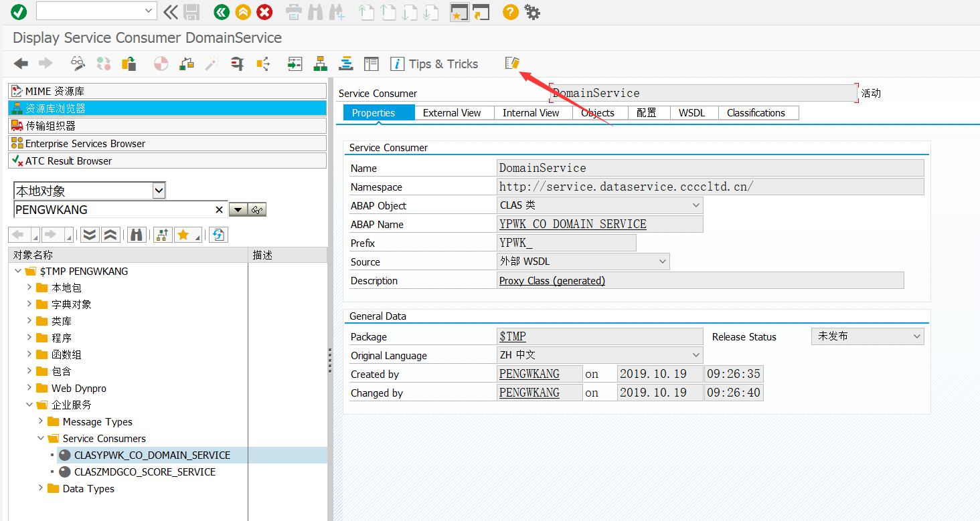Clear the PENGWKANG field with the X
Image resolution: width=980 pixels, height=521 pixels.
(x=219, y=209)
